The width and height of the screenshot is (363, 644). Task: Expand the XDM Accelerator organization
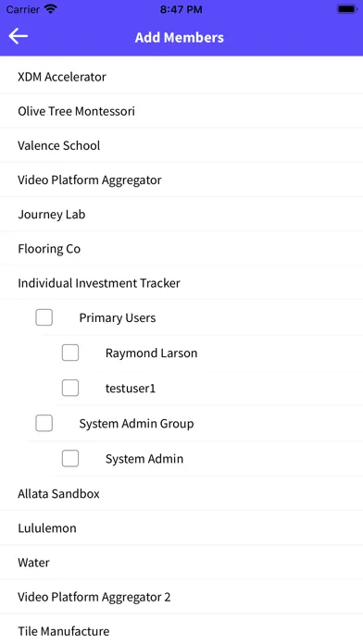[181, 77]
